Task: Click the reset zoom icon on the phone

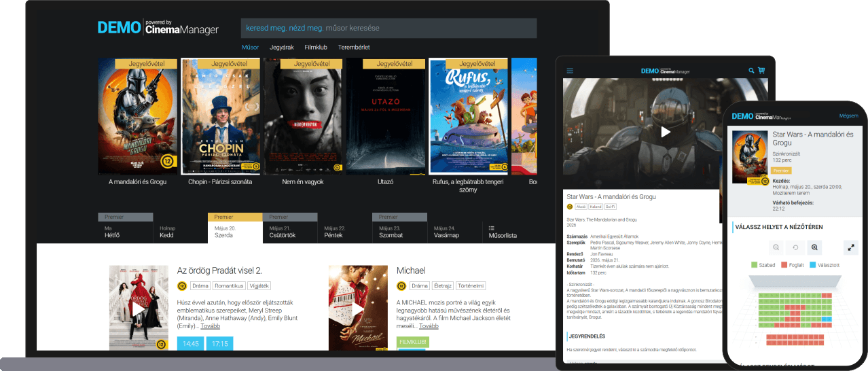Action: point(795,247)
